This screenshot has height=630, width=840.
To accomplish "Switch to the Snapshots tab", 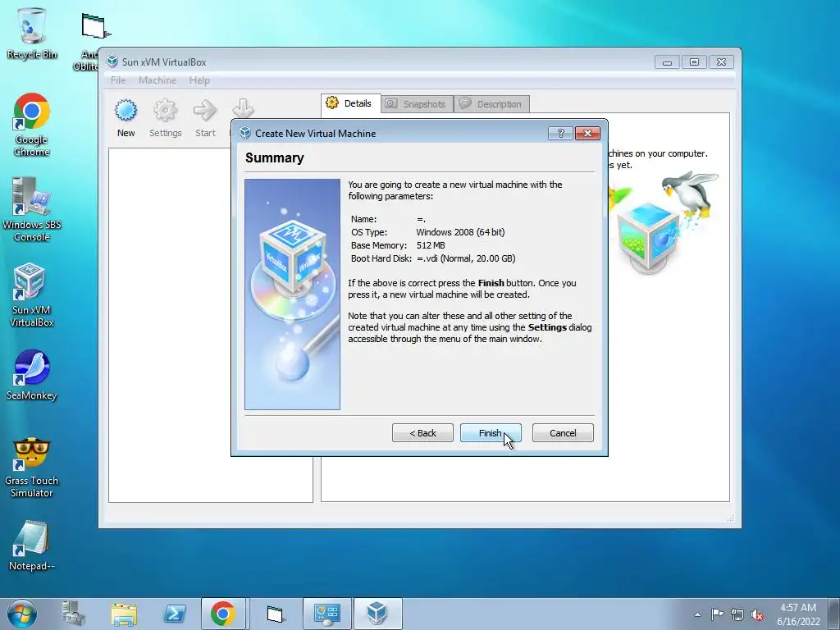I will pos(417,104).
